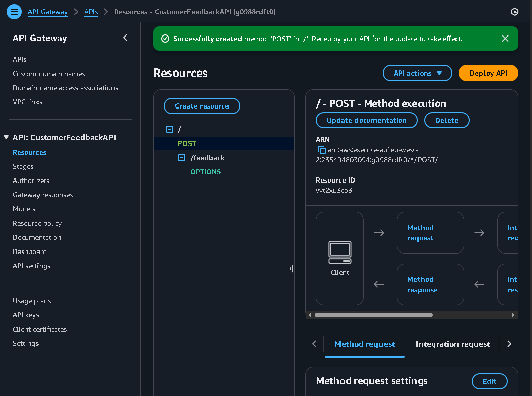Open Dashboard in the sidebar

[x=29, y=252]
